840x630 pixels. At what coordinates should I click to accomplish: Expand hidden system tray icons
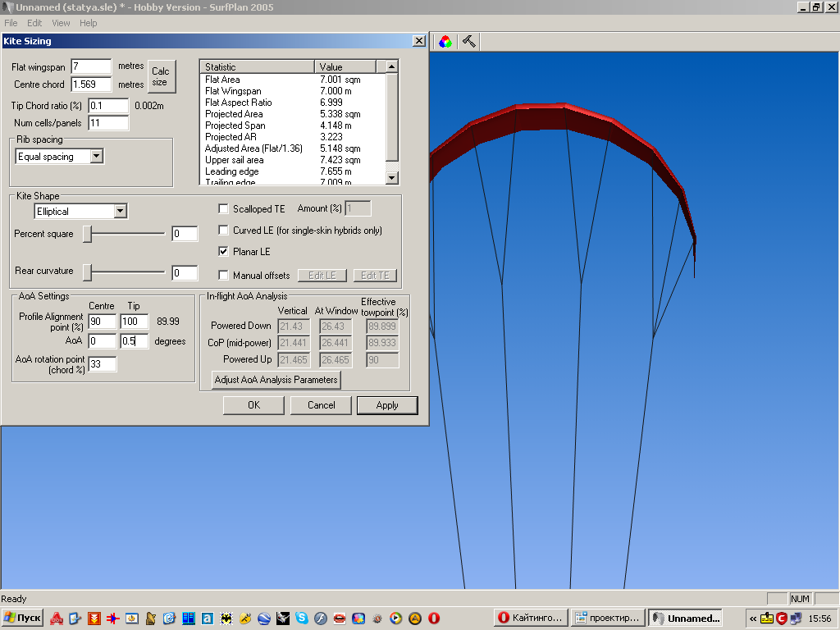point(753,618)
